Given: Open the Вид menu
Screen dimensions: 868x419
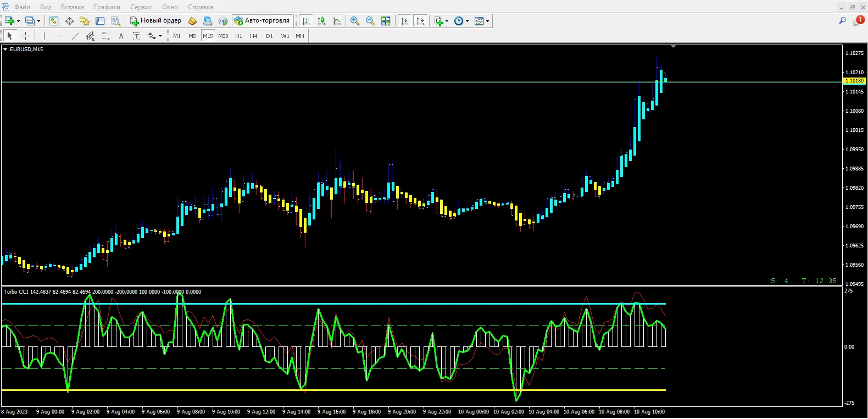Looking at the screenshot, I should click(x=46, y=7).
